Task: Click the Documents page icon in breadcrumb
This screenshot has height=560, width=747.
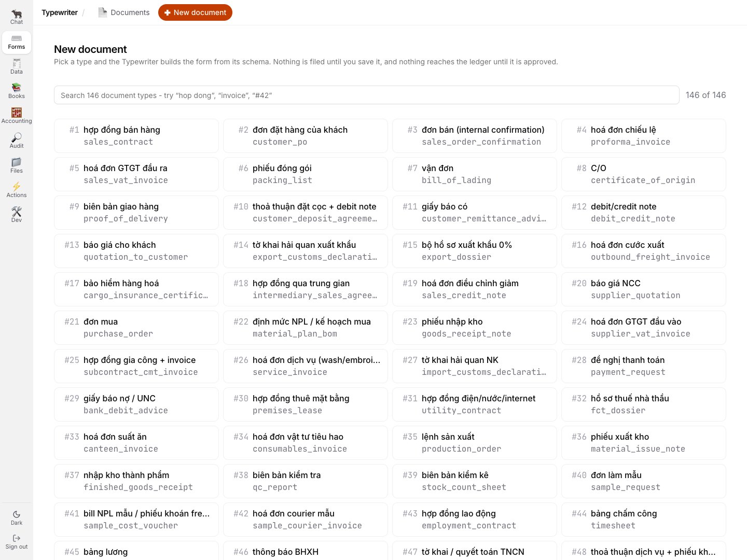Action: (x=103, y=12)
